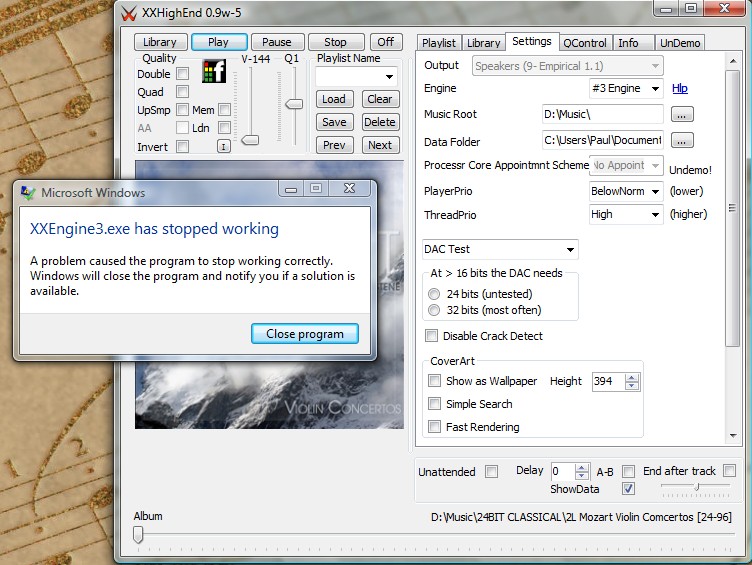Image resolution: width=752 pixels, height=565 pixels.
Task: Open the Info tab
Action: click(x=628, y=43)
